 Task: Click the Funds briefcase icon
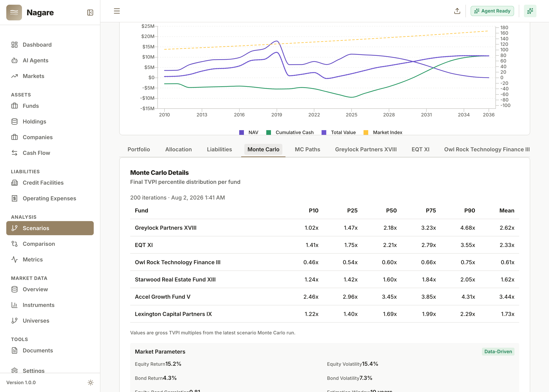(15, 106)
